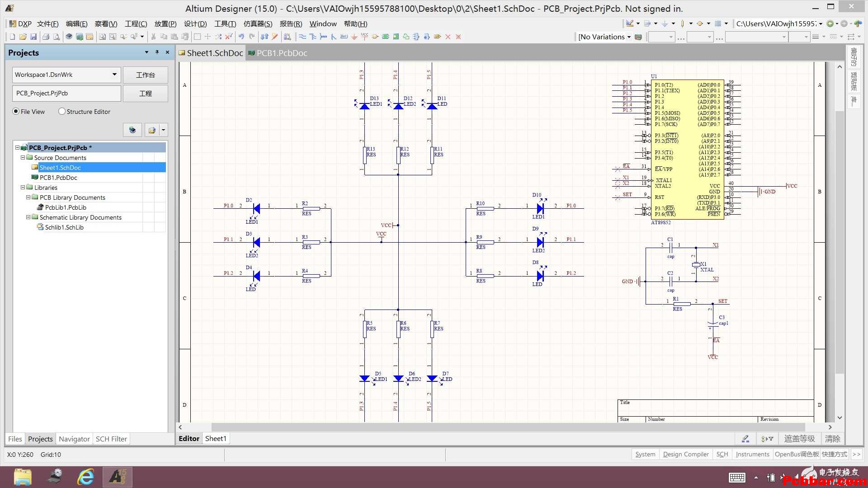Select the File View radio button

[16, 112]
